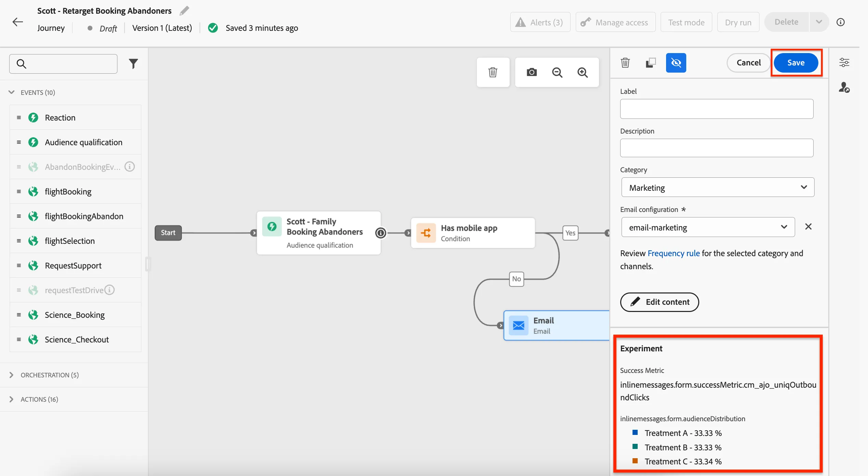Click inside the Label field
The width and height of the screenshot is (868, 476).
[x=717, y=109]
